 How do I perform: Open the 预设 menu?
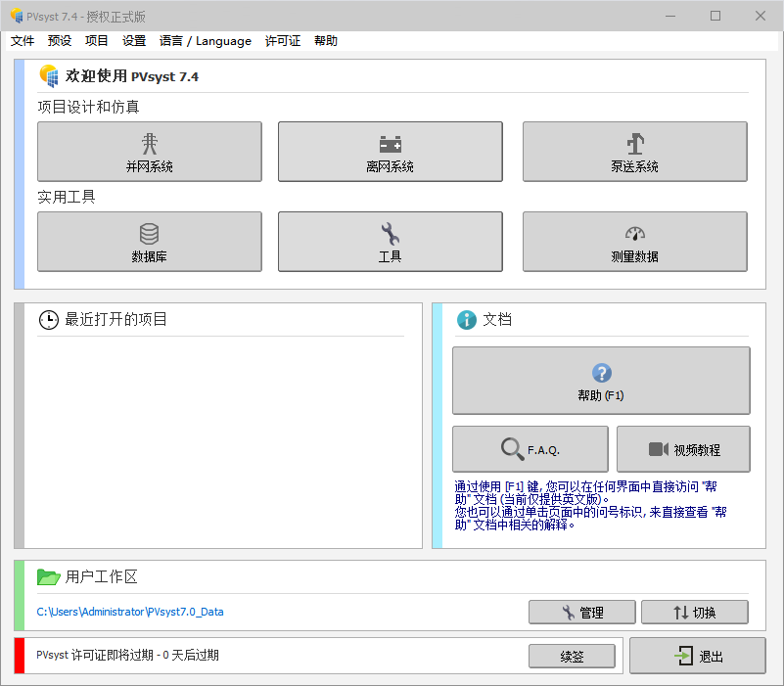click(60, 41)
